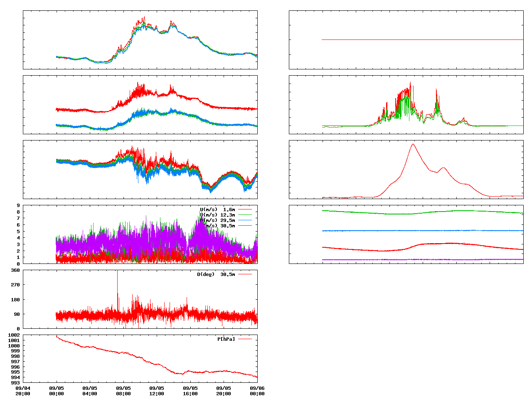
Task: Click the '1002' tick on the pressure axis
Action: point(14,335)
